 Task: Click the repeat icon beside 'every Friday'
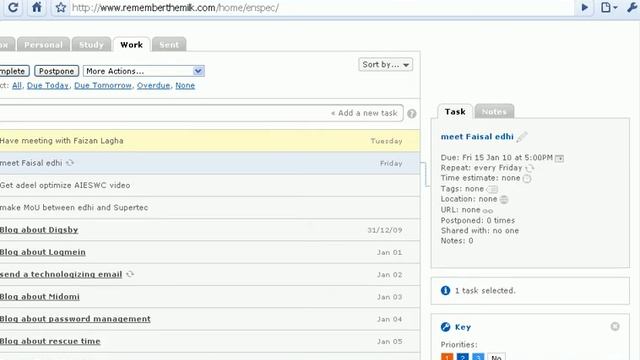coord(530,168)
